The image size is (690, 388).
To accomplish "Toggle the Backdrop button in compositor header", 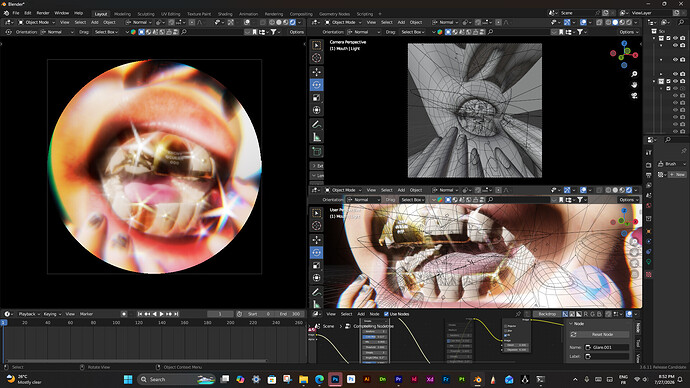I will [547, 314].
